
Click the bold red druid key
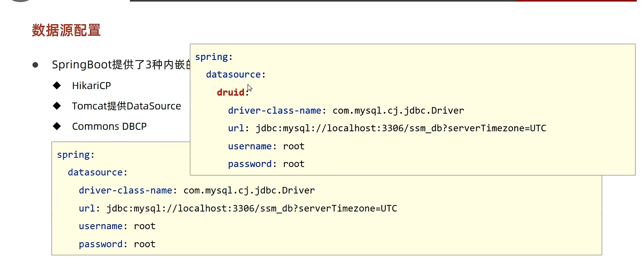(x=231, y=93)
